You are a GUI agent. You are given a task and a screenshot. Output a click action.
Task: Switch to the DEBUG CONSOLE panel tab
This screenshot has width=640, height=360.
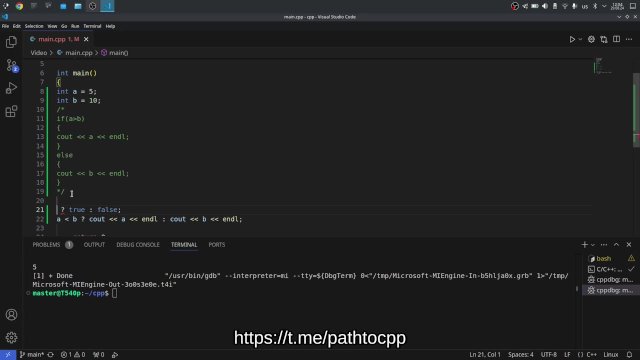point(138,245)
